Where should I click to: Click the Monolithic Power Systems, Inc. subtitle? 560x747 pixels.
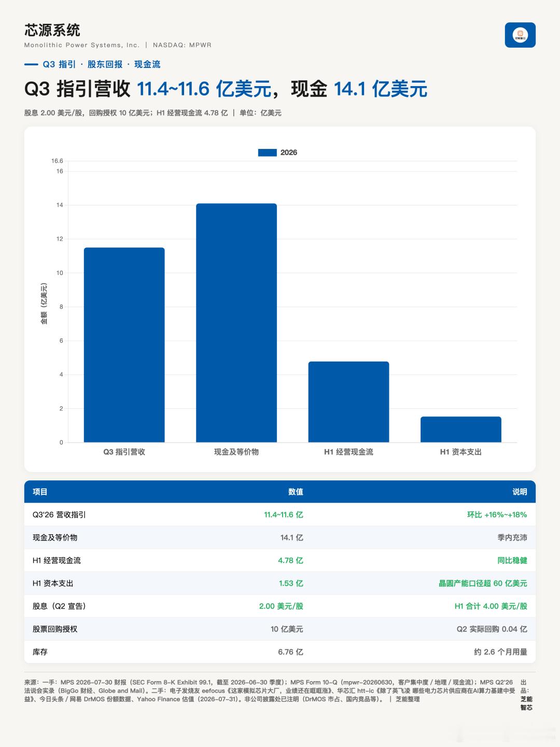[x=82, y=45]
